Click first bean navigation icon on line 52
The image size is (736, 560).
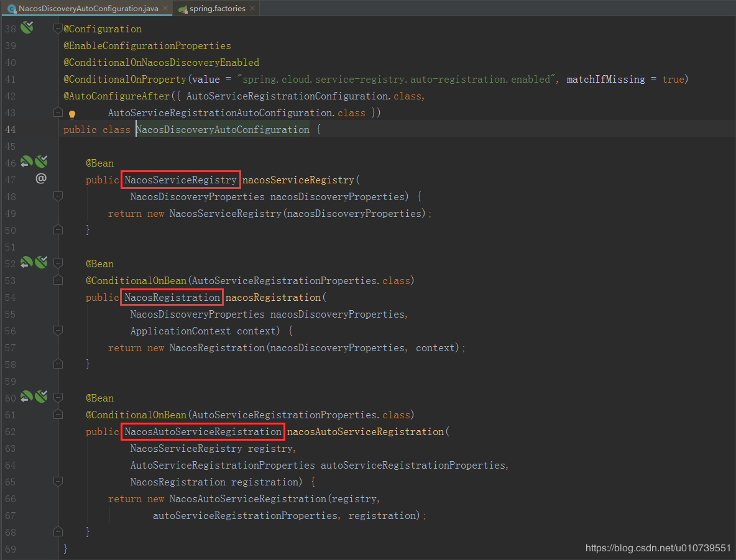pos(26,262)
